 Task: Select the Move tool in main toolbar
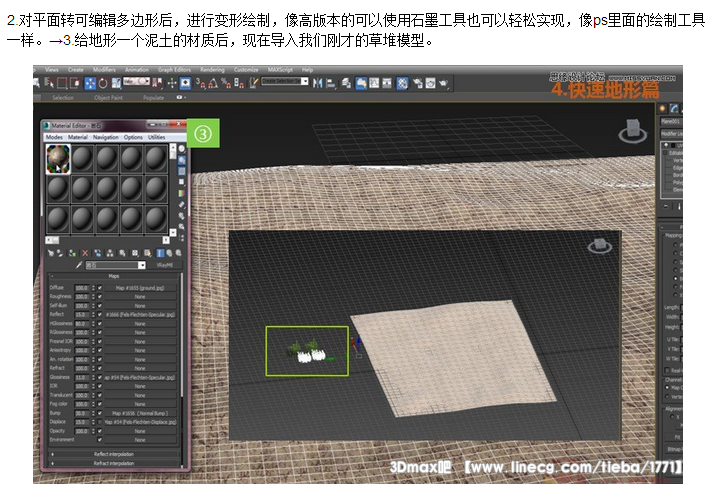click(90, 83)
